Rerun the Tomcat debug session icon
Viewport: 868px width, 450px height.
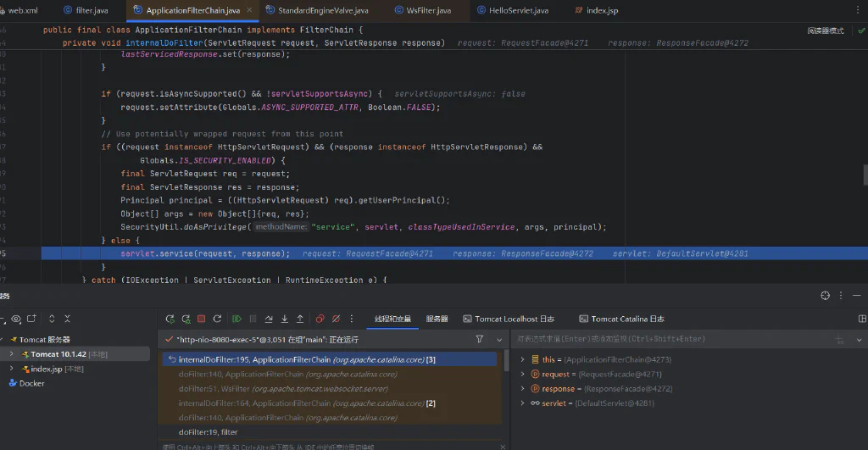click(x=170, y=319)
